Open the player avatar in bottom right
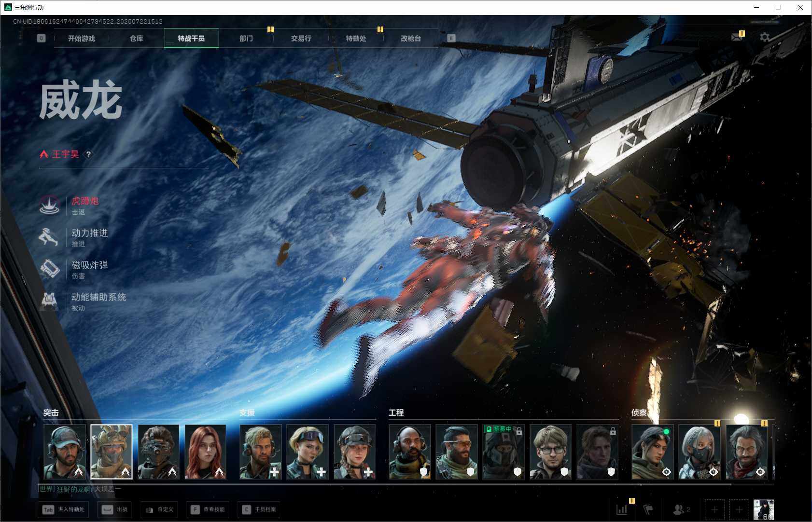The width and height of the screenshot is (812, 522). point(764,509)
